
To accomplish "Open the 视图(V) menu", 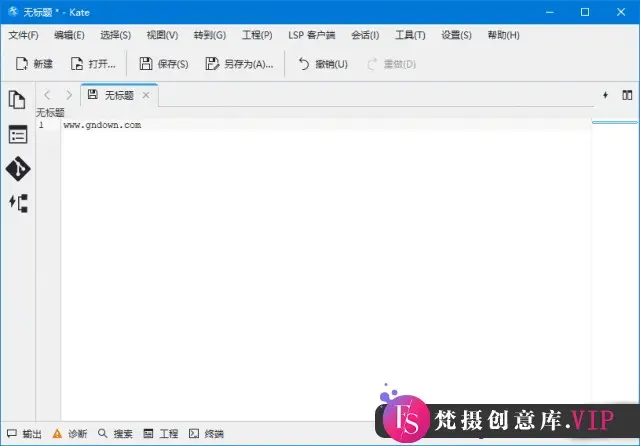I will tap(162, 35).
